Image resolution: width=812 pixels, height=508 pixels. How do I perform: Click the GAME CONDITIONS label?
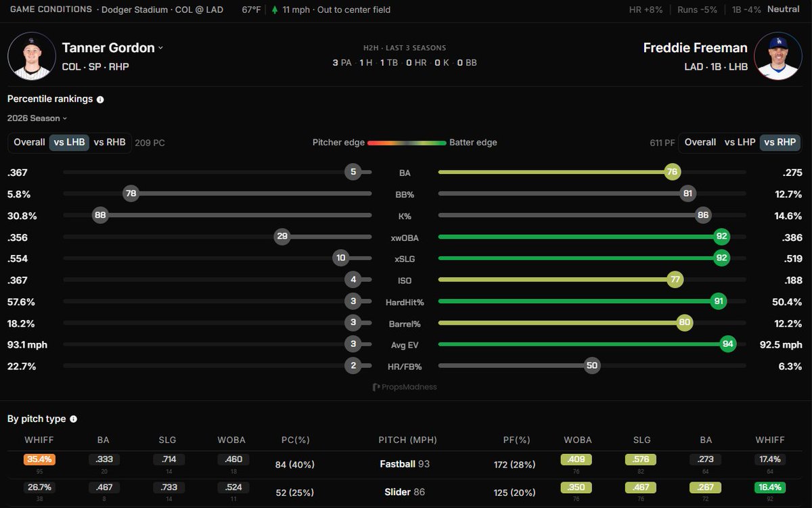click(51, 10)
